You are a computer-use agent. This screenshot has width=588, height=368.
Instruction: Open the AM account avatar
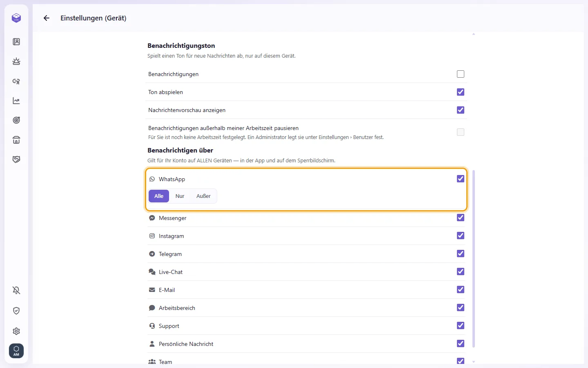[16, 351]
